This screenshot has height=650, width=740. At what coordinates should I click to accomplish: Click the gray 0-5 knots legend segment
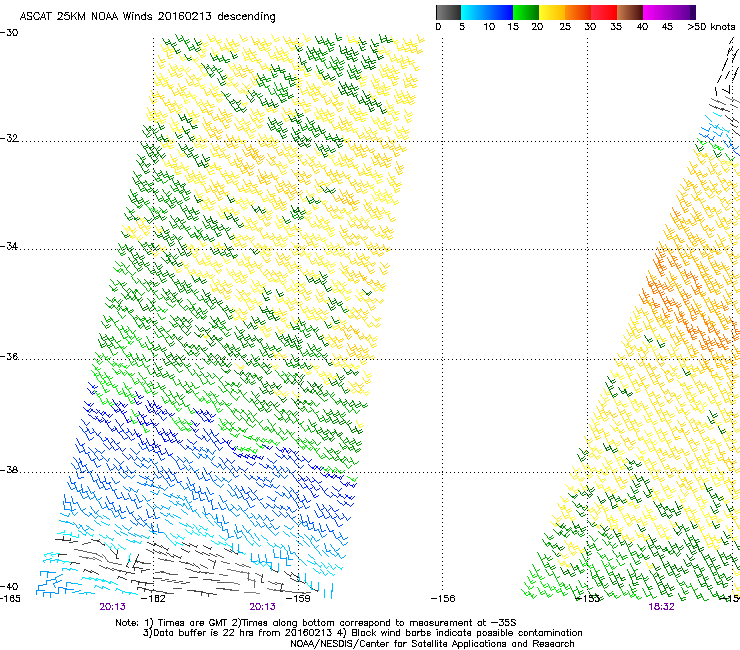pyautogui.click(x=448, y=12)
